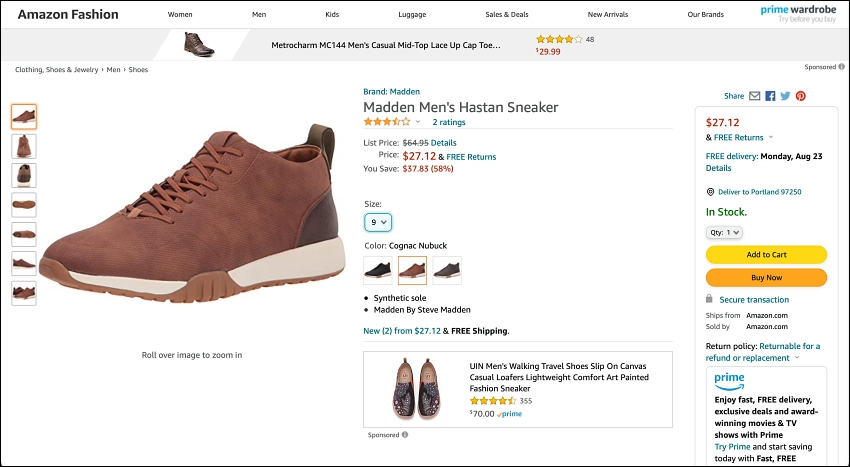This screenshot has width=850, height=467.
Task: Expand the FREE Returns chevron in the buy box
Action: (771, 137)
